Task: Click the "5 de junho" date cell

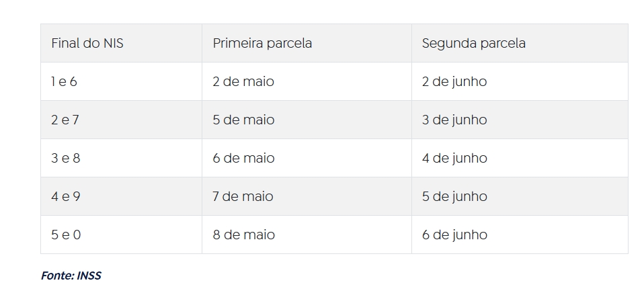Action: click(454, 197)
